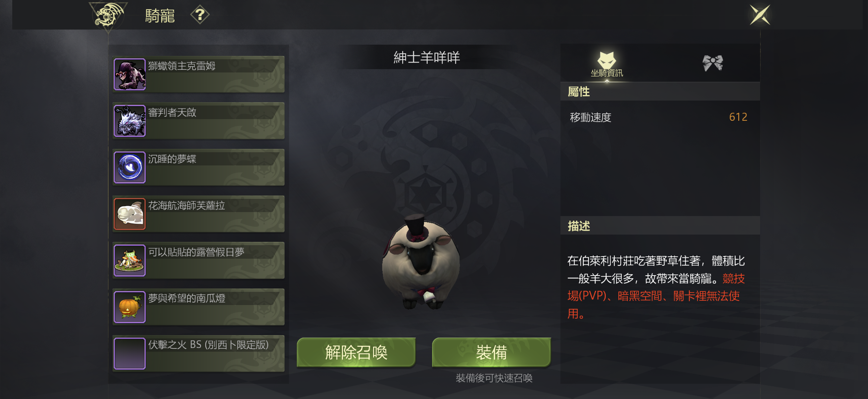The height and width of the screenshot is (399, 868).
Task: Open the question mark help icon
Action: (200, 15)
